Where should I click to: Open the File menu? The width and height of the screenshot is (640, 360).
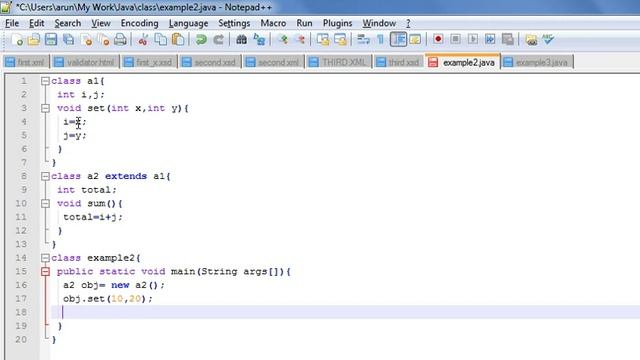coord(12,23)
